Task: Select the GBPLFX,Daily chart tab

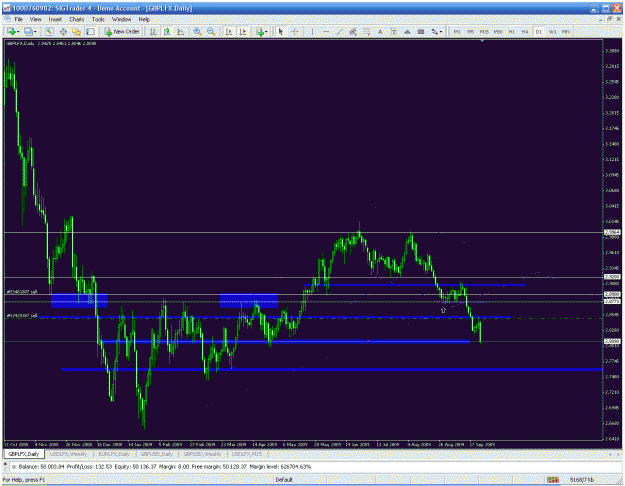Action: pos(24,454)
